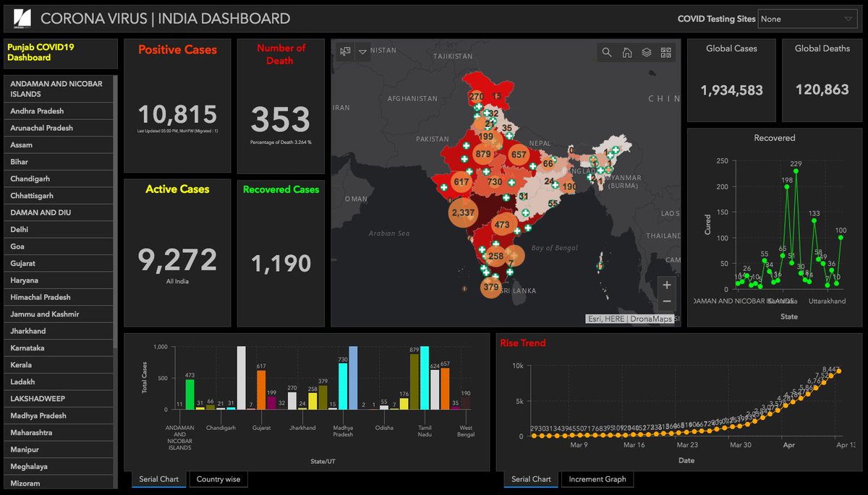868x495 pixels.
Task: Select Maharashtra in state list
Action: [58, 433]
